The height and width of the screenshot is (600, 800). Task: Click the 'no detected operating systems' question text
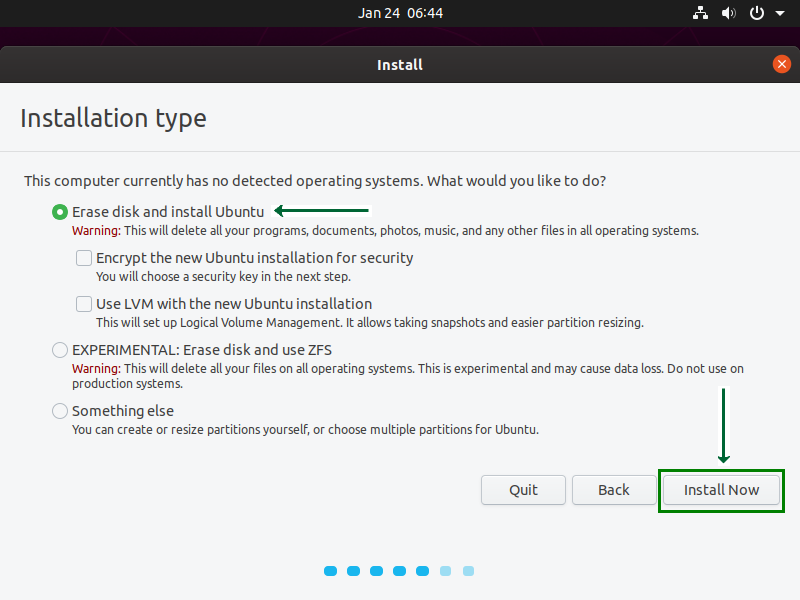(x=315, y=181)
